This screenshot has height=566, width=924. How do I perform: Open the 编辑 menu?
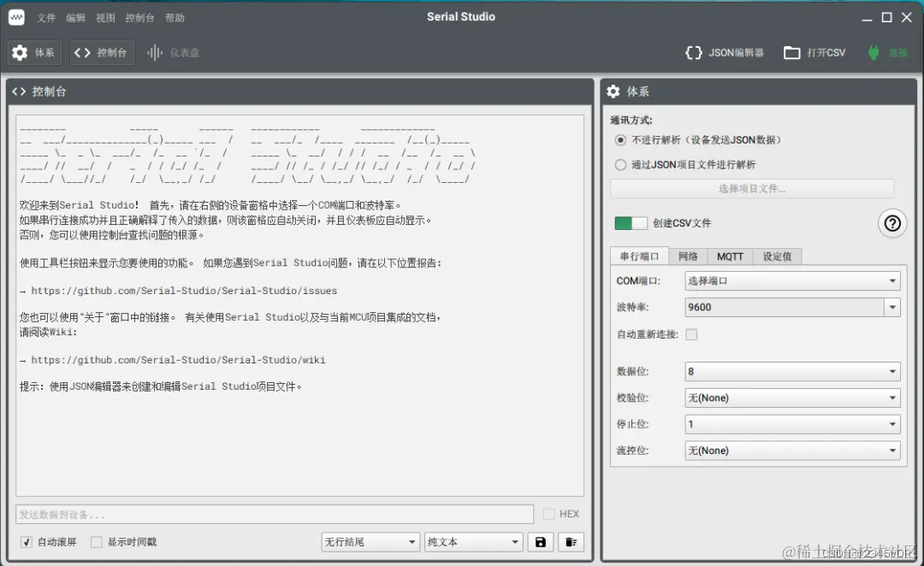(x=75, y=18)
